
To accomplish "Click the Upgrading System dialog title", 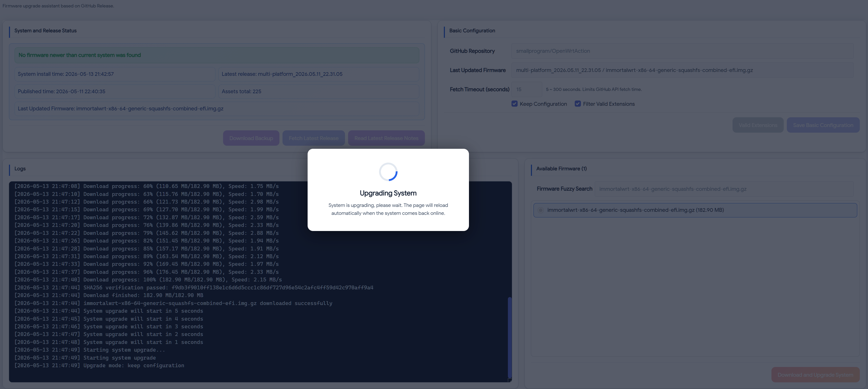I will pos(388,193).
